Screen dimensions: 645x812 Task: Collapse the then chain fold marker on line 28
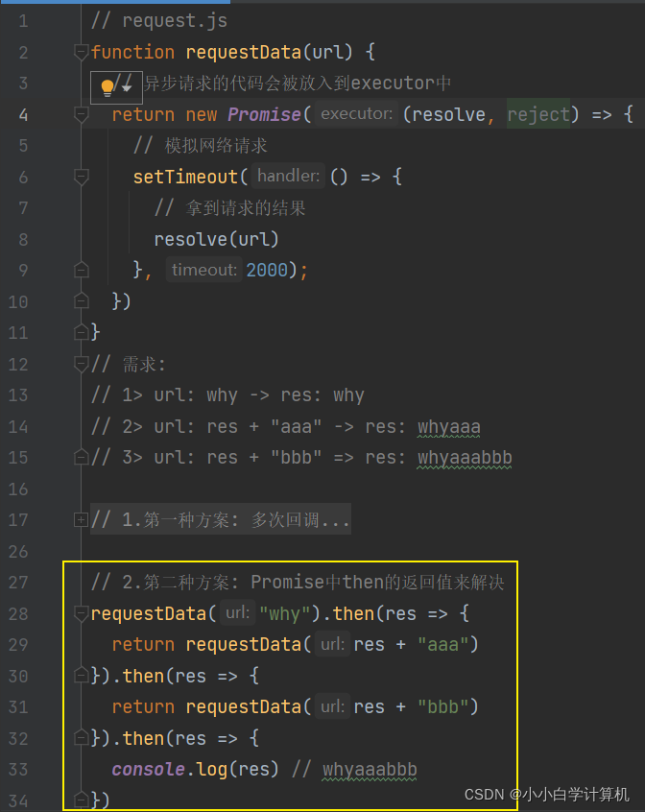(82, 613)
